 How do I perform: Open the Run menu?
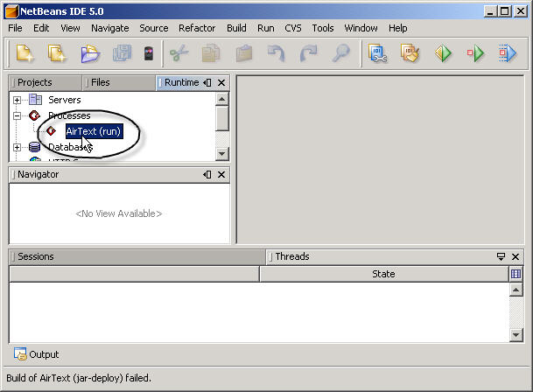[x=266, y=28]
